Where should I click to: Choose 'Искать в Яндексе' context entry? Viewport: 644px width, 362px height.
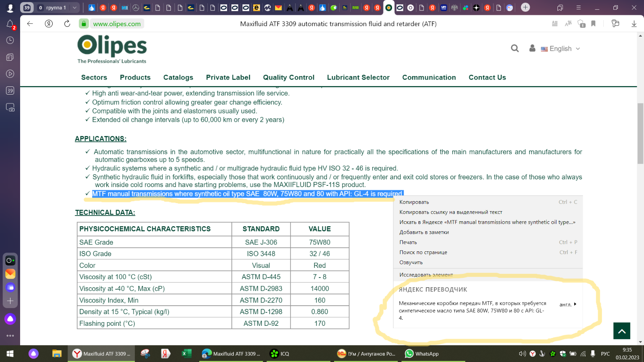click(x=488, y=222)
